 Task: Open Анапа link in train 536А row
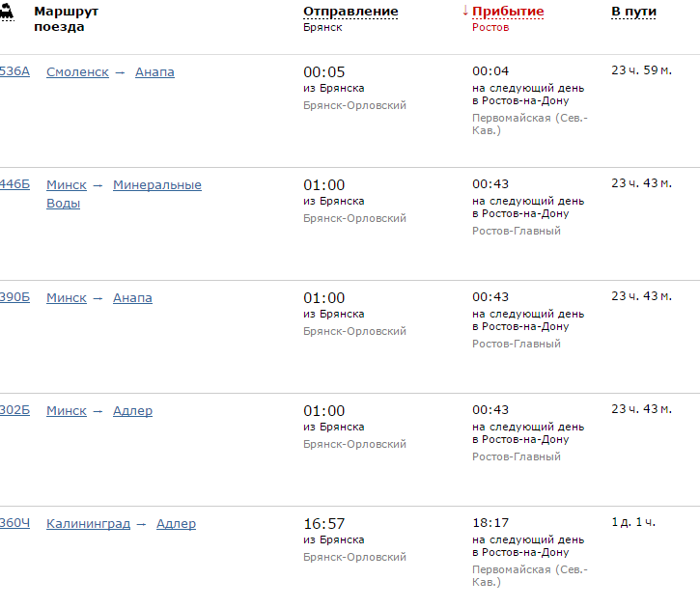(x=154, y=72)
